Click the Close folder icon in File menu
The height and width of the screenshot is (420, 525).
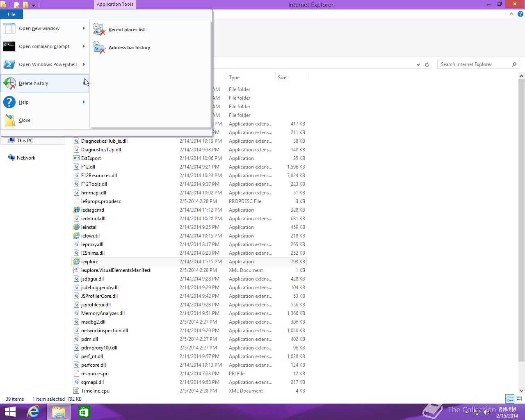(9, 120)
